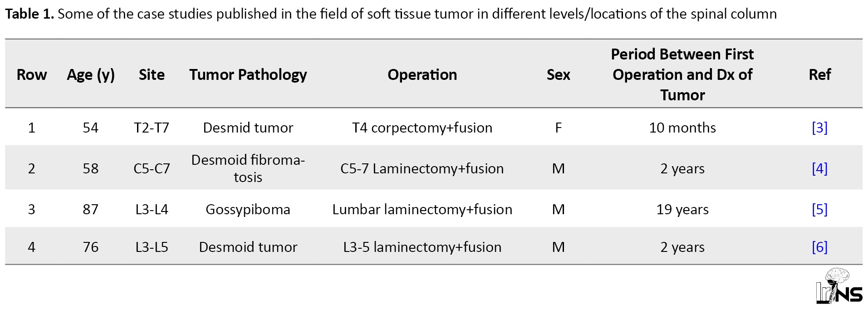Click the Sex column header
This screenshot has width=868, height=315.
tap(558, 74)
